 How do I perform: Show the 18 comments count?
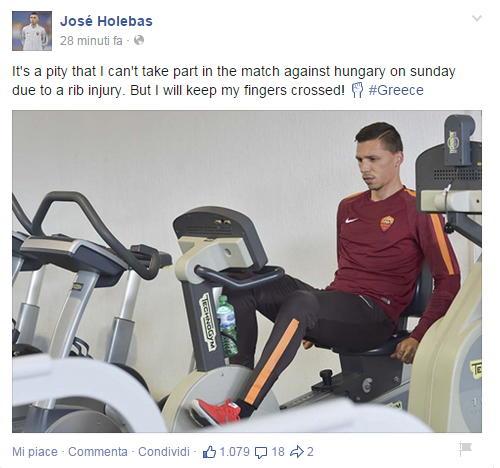click(x=278, y=452)
